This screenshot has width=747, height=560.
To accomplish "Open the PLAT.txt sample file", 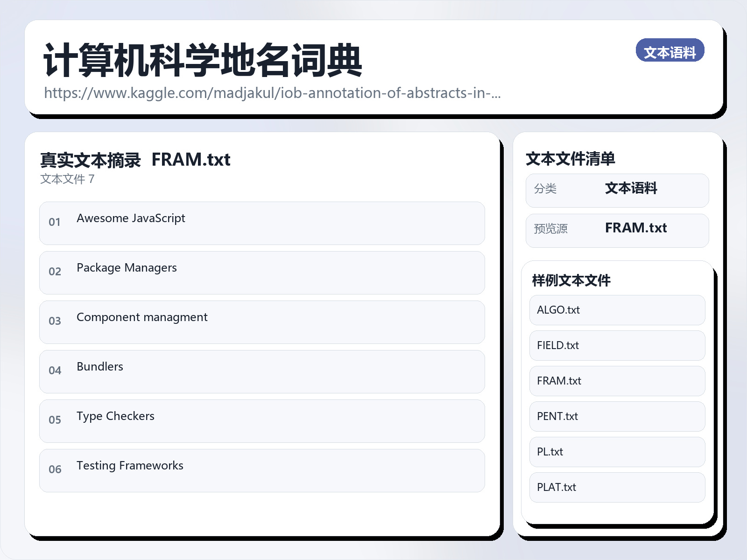I will click(616, 487).
